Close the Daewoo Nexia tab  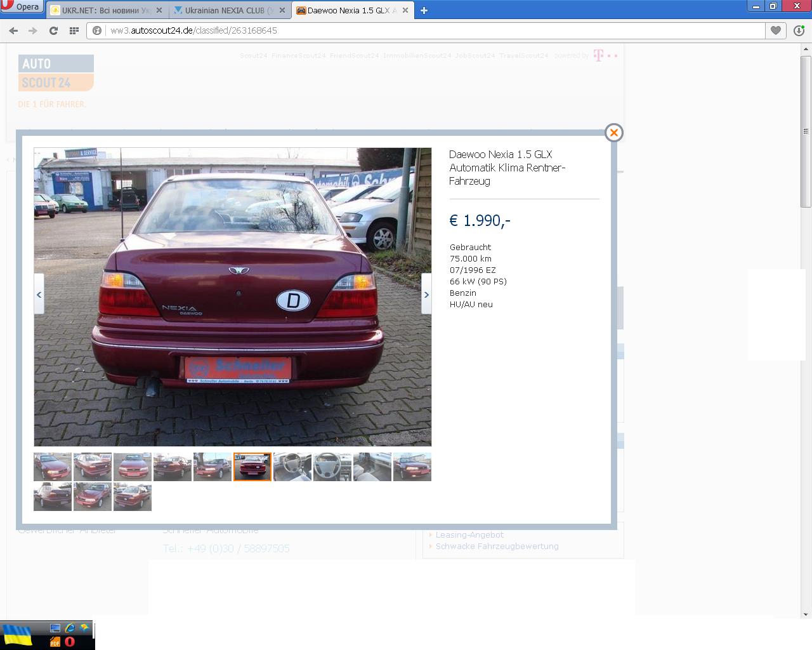(405, 10)
